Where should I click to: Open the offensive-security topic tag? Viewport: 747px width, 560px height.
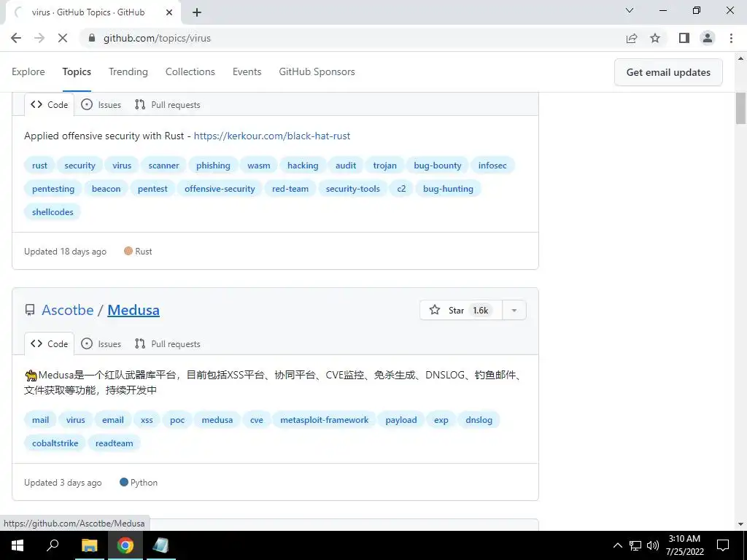220,189
